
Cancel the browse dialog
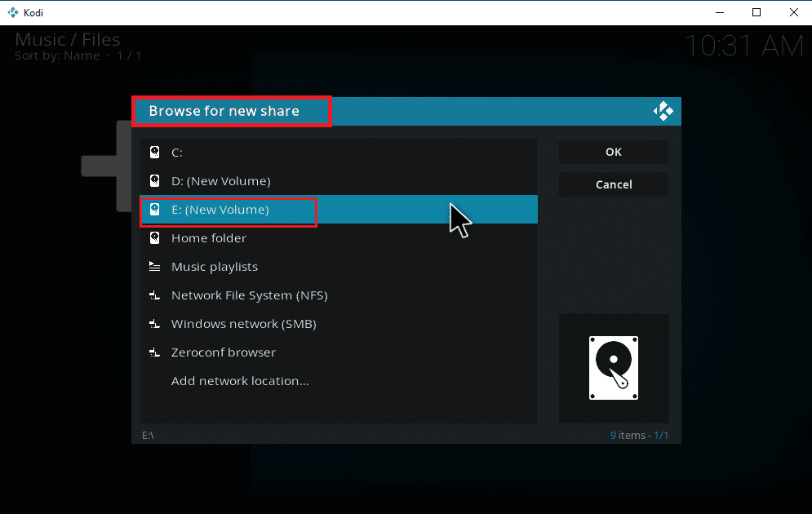613,184
